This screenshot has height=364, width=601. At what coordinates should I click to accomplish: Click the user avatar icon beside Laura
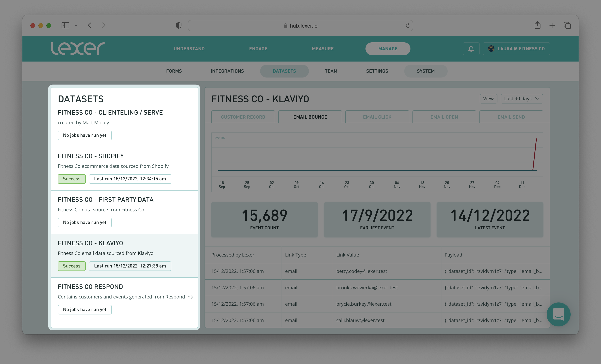491,49
